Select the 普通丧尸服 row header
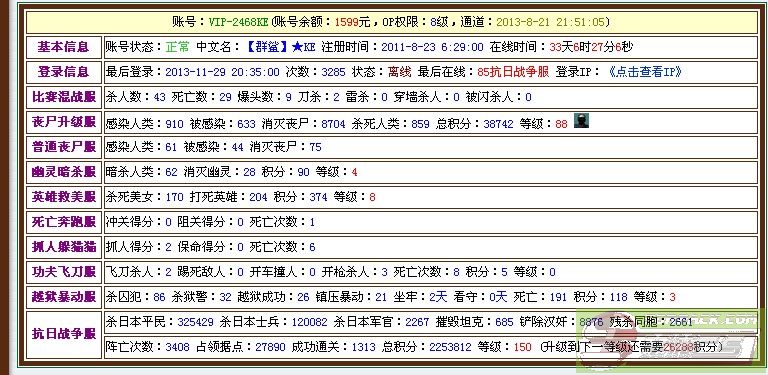The height and width of the screenshot is (375, 768). click(64, 147)
